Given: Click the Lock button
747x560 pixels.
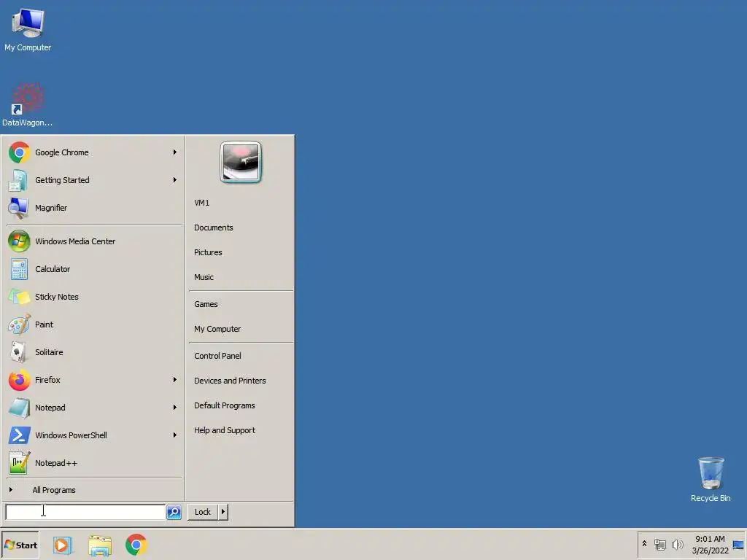Looking at the screenshot, I should point(203,512).
